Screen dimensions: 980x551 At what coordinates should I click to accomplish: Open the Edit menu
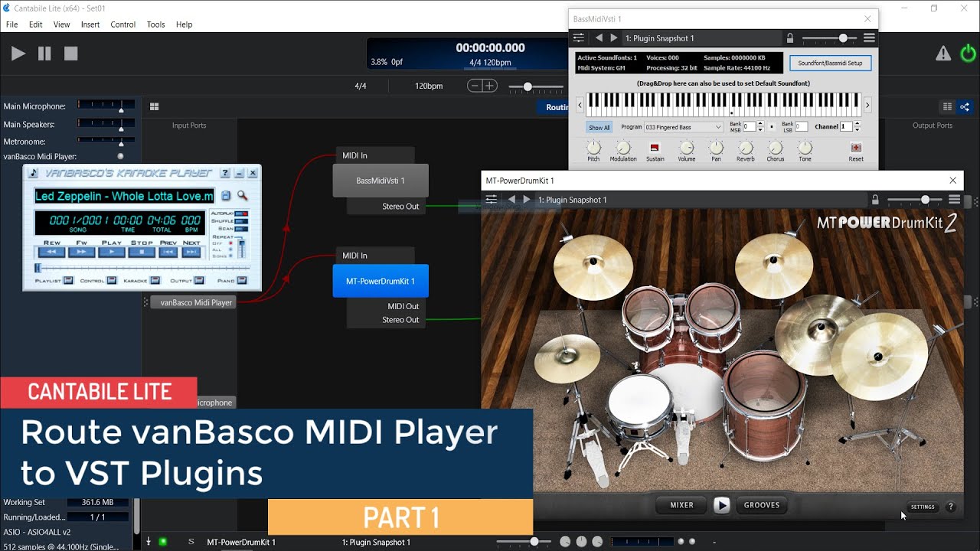[x=36, y=24]
